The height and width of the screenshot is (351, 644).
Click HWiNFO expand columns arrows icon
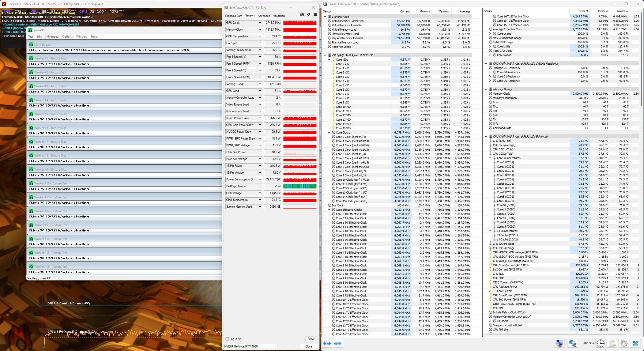point(327,343)
